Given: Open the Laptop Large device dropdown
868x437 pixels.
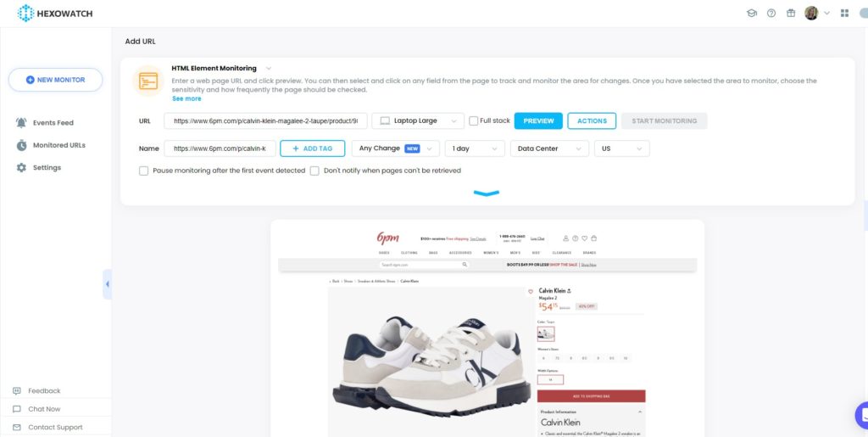Looking at the screenshot, I should point(418,120).
